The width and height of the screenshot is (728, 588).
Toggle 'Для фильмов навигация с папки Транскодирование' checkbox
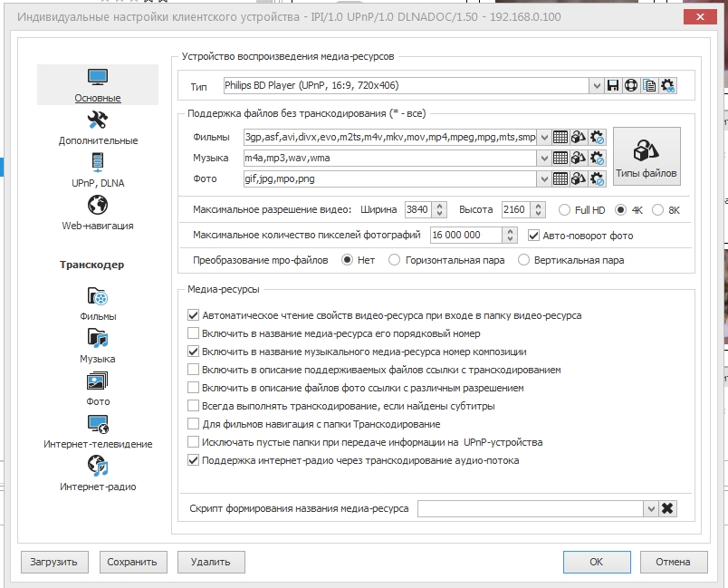[193, 424]
